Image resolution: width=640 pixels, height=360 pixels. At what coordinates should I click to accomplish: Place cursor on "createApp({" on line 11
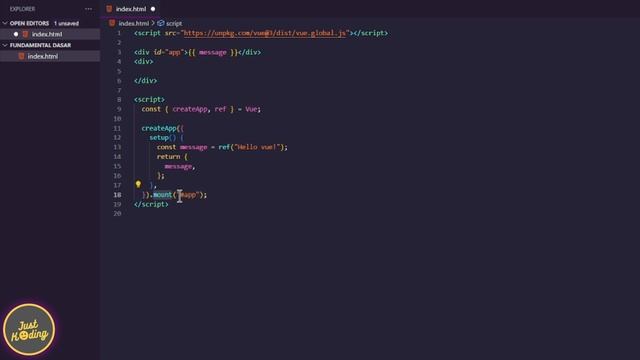pyautogui.click(x=162, y=128)
